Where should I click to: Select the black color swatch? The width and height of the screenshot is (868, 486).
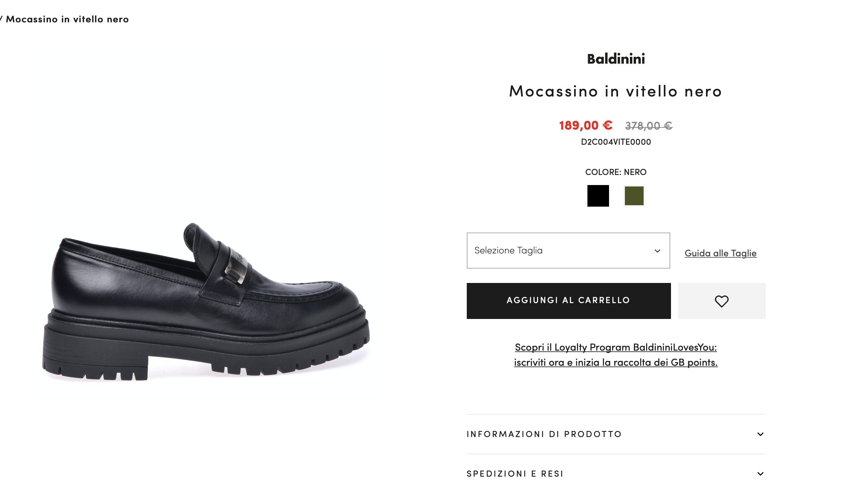click(598, 196)
